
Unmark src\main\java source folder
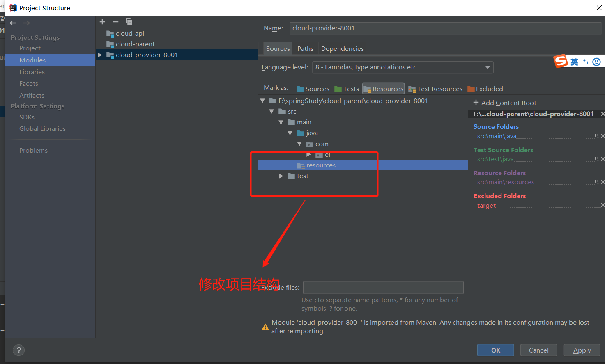tap(602, 136)
